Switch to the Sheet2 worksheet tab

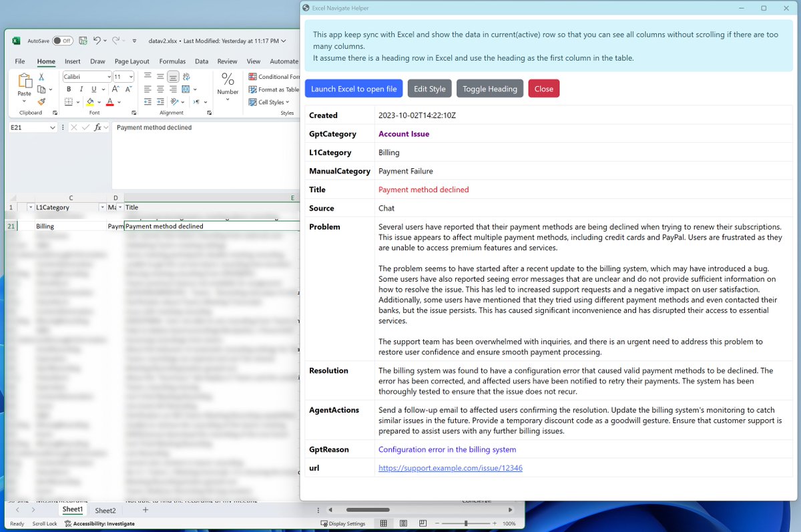coord(105,510)
